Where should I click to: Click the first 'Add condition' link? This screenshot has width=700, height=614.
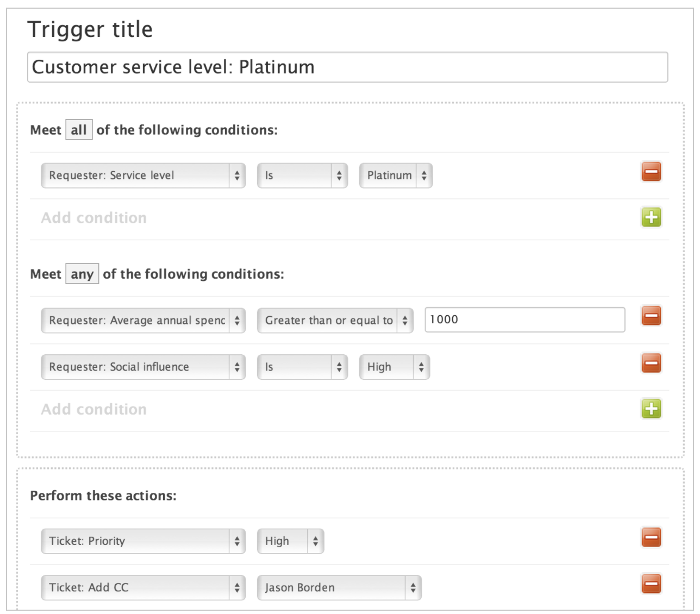94,218
